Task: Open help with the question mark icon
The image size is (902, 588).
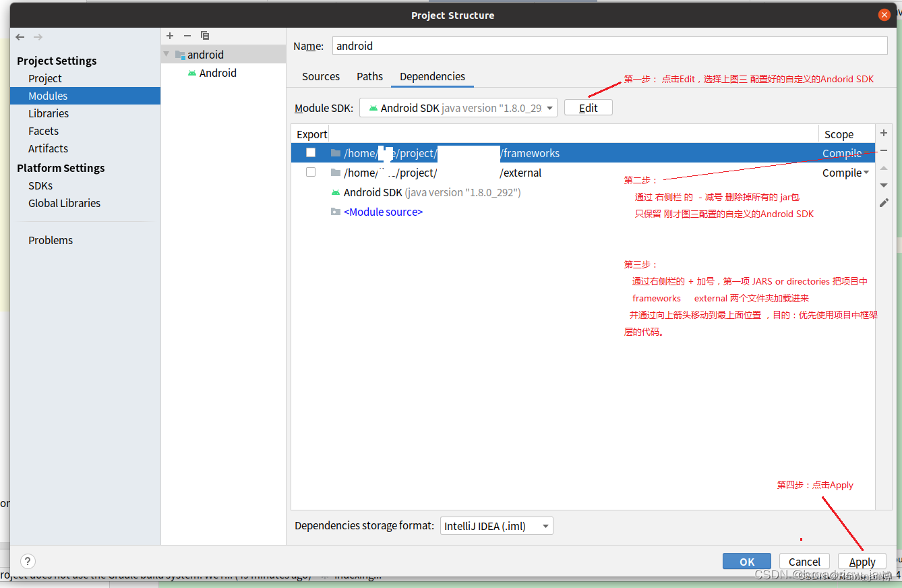Action: click(x=28, y=561)
